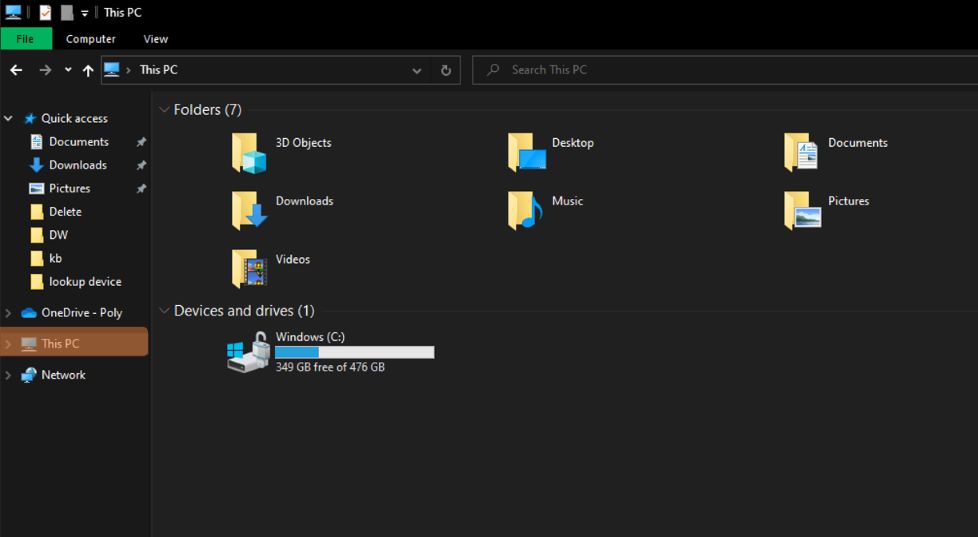978x537 pixels.
Task: Collapse the Devices and drives group
Action: tap(164, 311)
